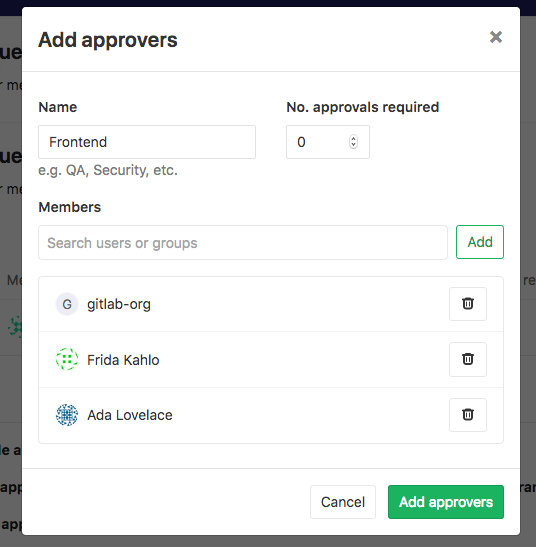This screenshot has height=547, width=536.
Task: Cancel adding approvers
Action: (343, 502)
